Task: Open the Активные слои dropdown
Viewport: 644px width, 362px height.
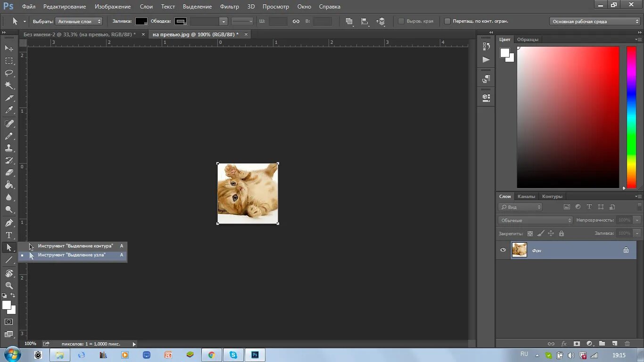Action: (79, 21)
